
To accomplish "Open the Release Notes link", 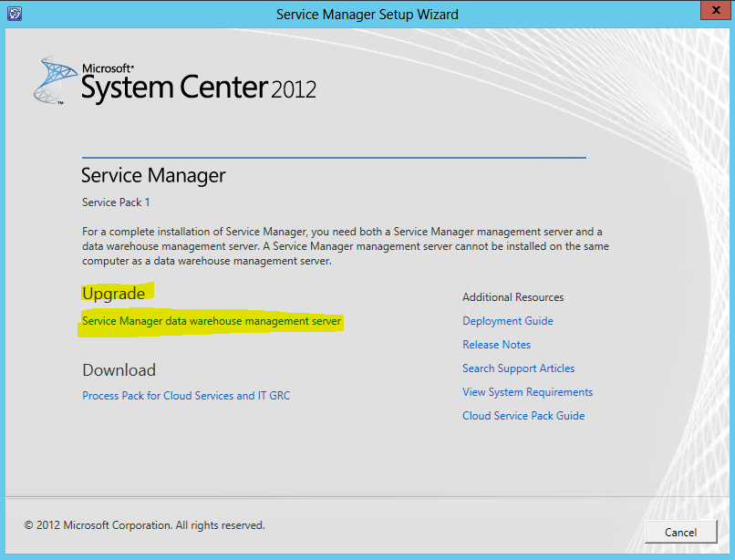I will pos(496,345).
